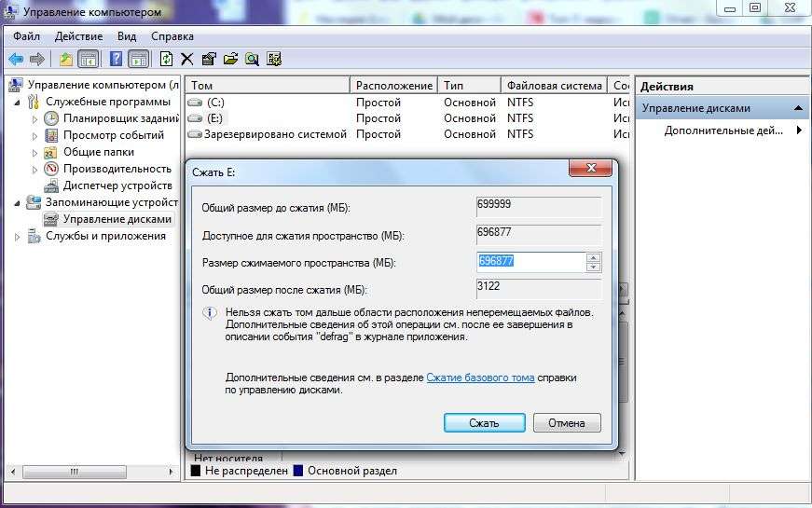This screenshot has height=508, width=812.
Task: Collapse the Запоминающие устройства node
Action: point(18,203)
